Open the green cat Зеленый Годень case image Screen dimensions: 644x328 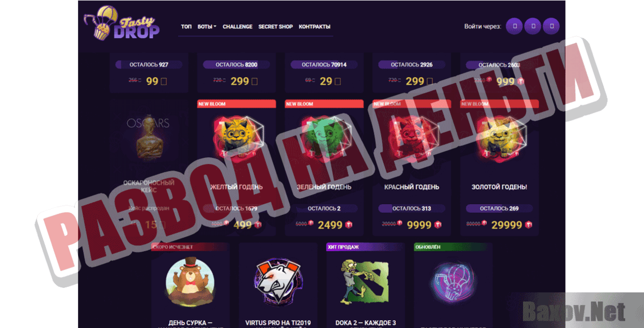[324, 137]
